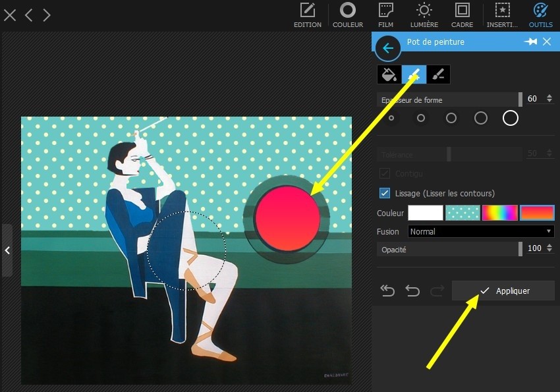Screen dimensions: 560x392
Task: Expand the left side panel arrow
Action: click(x=7, y=250)
